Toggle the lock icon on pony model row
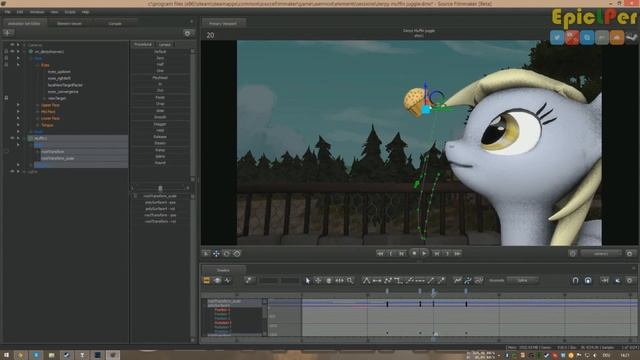 coord(6,52)
